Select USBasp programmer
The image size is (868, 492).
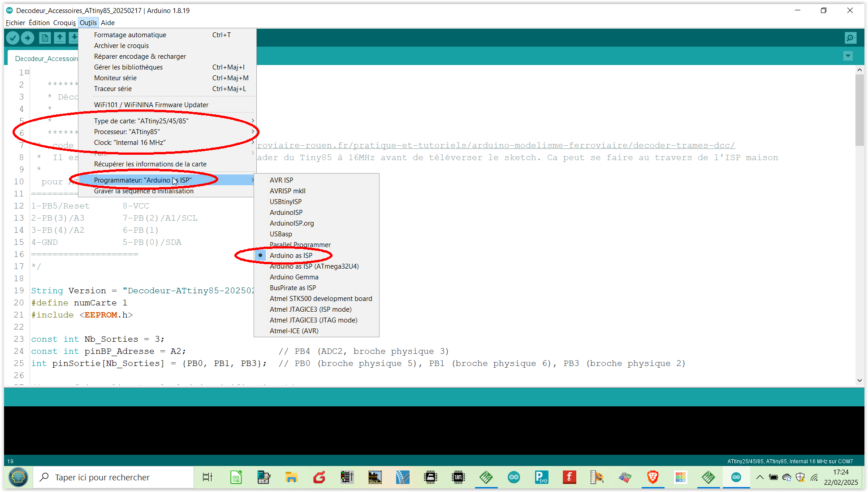click(316, 234)
